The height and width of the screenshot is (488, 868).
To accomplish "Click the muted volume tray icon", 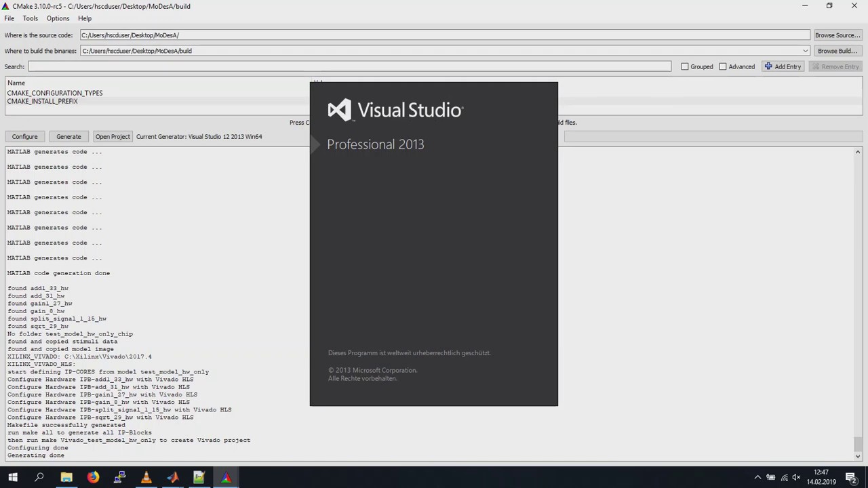I will click(797, 478).
